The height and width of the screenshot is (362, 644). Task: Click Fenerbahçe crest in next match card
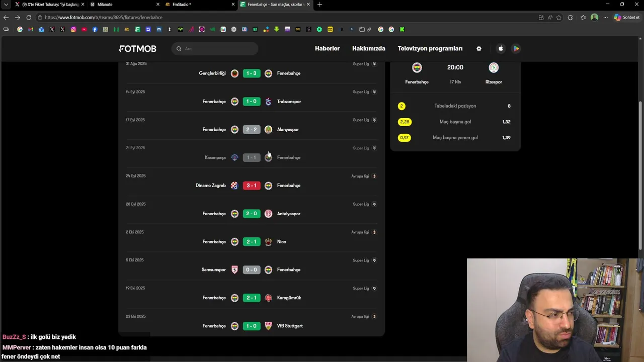coord(417,68)
